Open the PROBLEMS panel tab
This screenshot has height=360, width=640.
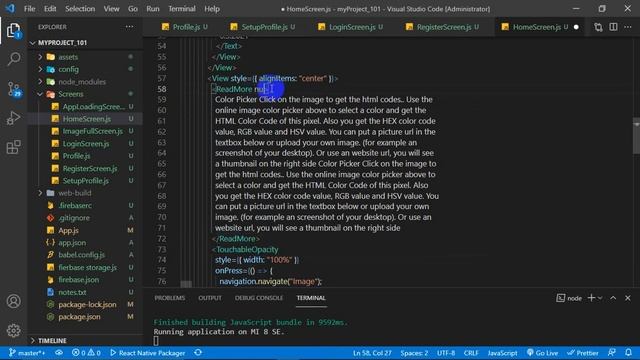[x=170, y=298]
